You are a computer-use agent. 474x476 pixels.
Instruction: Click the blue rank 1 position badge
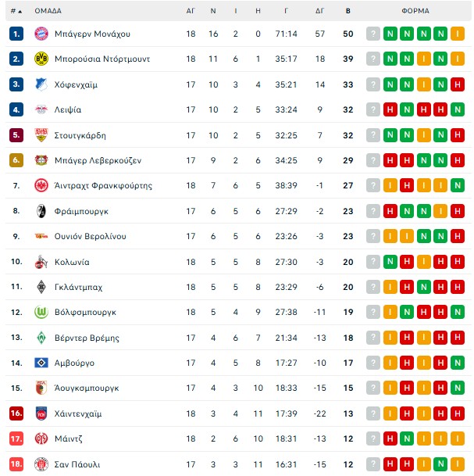pos(16,34)
